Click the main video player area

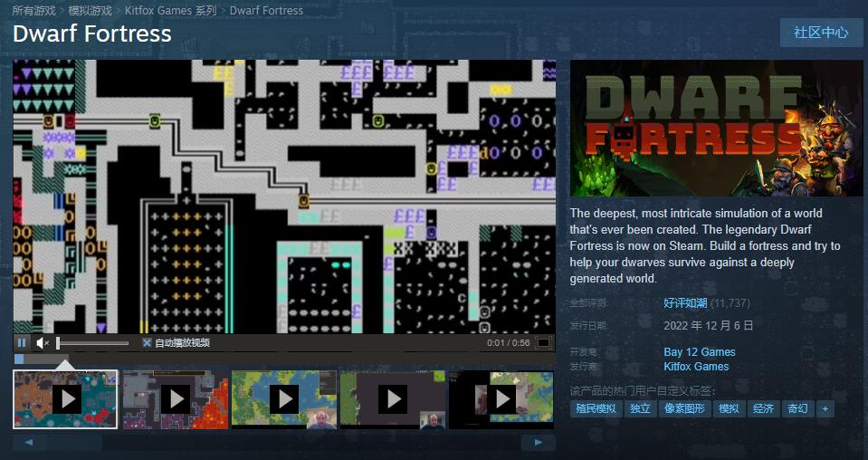coord(284,196)
